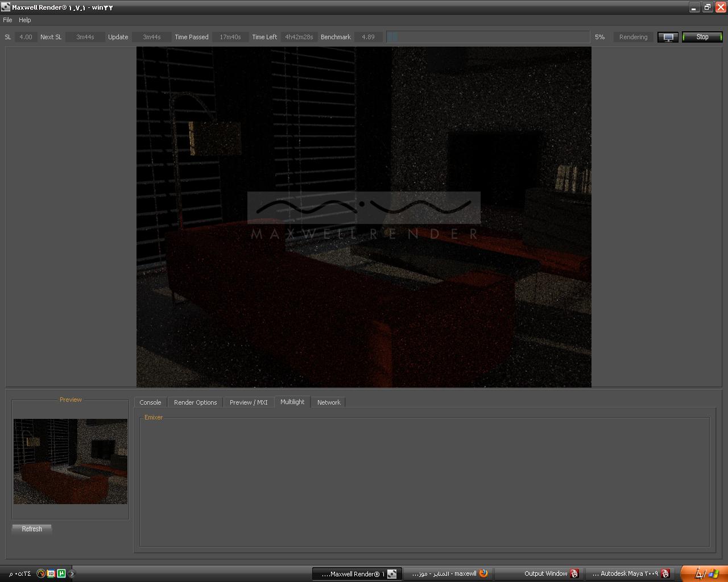Image resolution: width=728 pixels, height=582 pixels.
Task: Refresh the preview image
Action: [x=32, y=529]
